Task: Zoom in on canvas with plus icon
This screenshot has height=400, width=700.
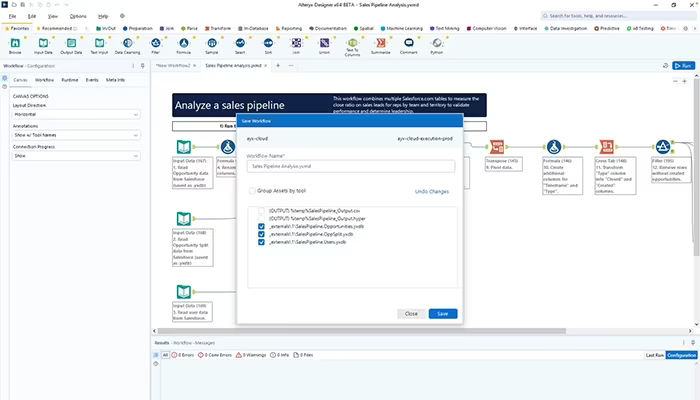Action: [x=684, y=81]
